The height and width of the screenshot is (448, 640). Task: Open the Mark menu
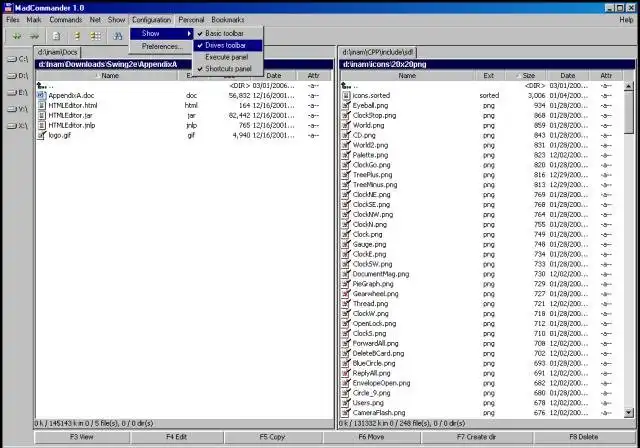34,20
